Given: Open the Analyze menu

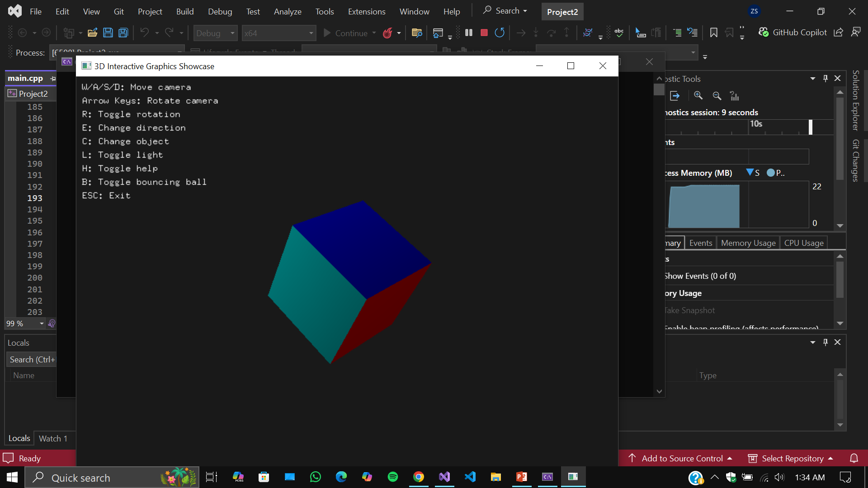Looking at the screenshot, I should coord(288,11).
